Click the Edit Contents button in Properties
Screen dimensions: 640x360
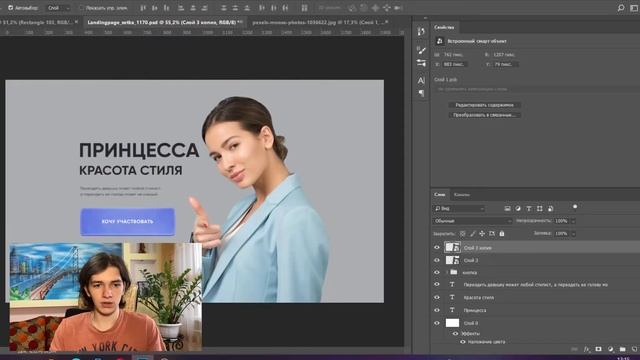pyautogui.click(x=484, y=105)
